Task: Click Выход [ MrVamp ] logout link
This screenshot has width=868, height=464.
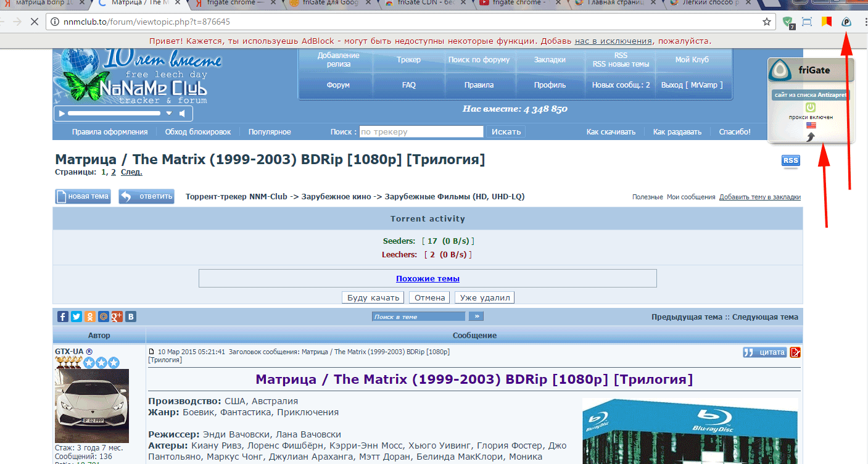Action: (x=692, y=85)
